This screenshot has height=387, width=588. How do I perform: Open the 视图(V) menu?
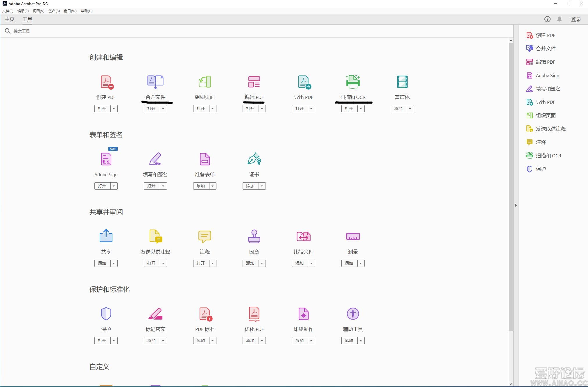(x=38, y=11)
